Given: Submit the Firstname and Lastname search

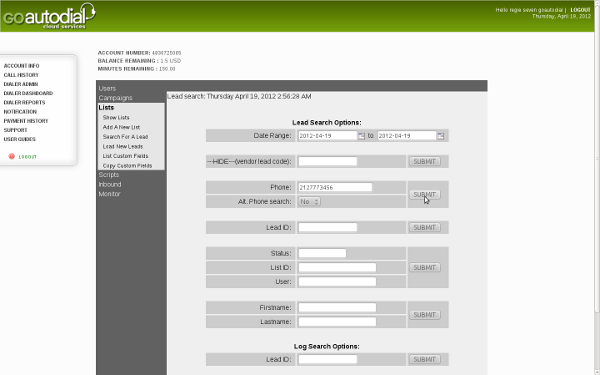Looking at the screenshot, I should tap(424, 315).
